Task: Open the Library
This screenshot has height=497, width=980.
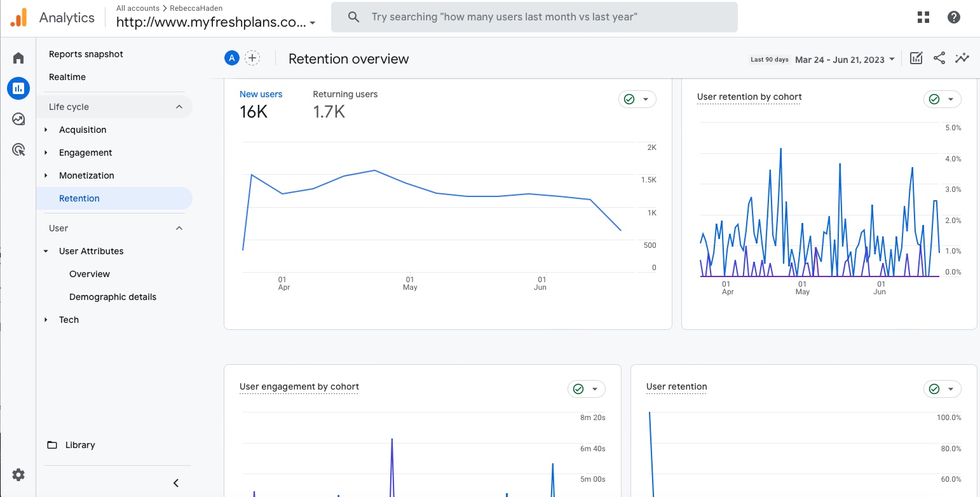Action: coord(79,444)
